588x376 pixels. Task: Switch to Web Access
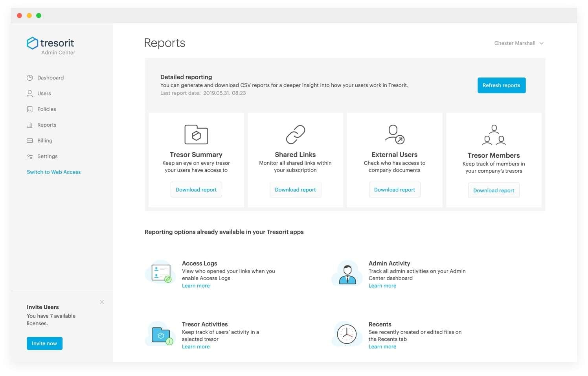[53, 172]
